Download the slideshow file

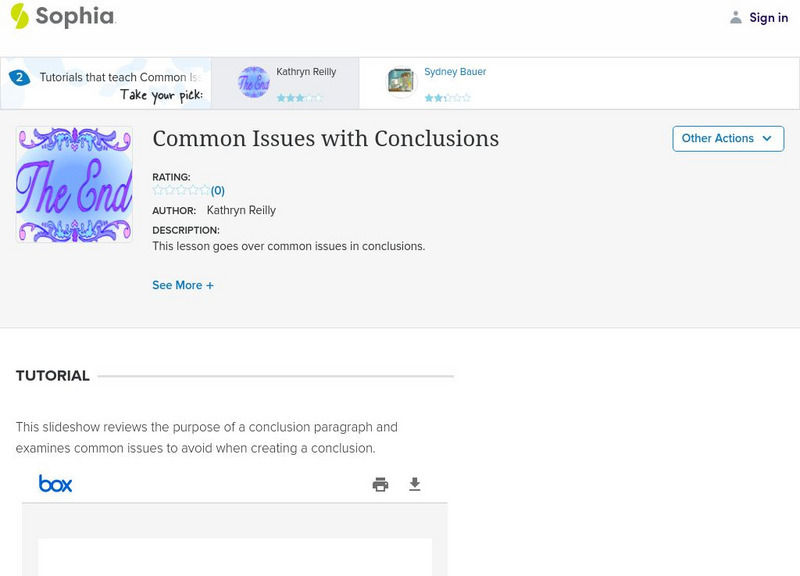tap(415, 484)
